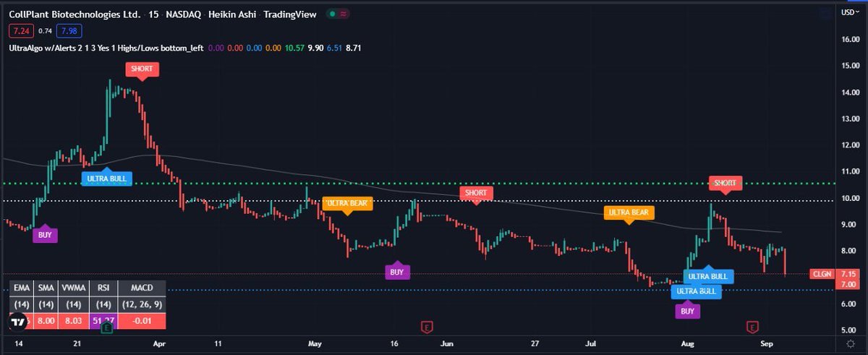Click the 0.74 spread value
The height and width of the screenshot is (355, 868).
point(44,31)
